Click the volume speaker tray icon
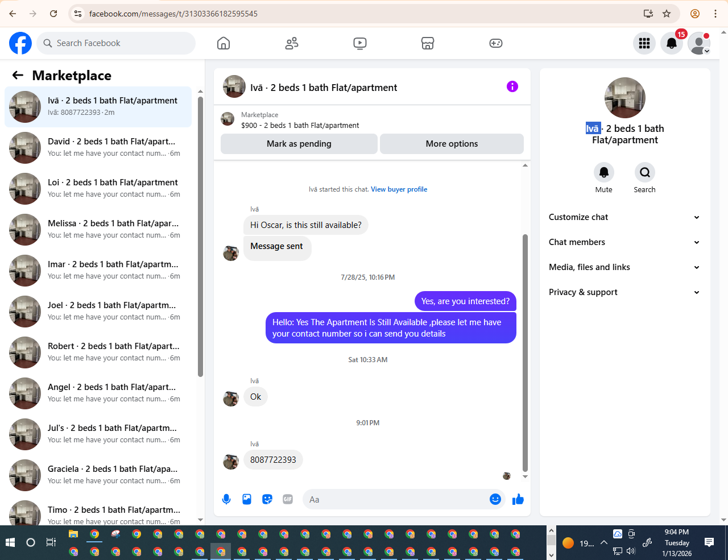Screen dimensions: 728x560 [x=631, y=551]
